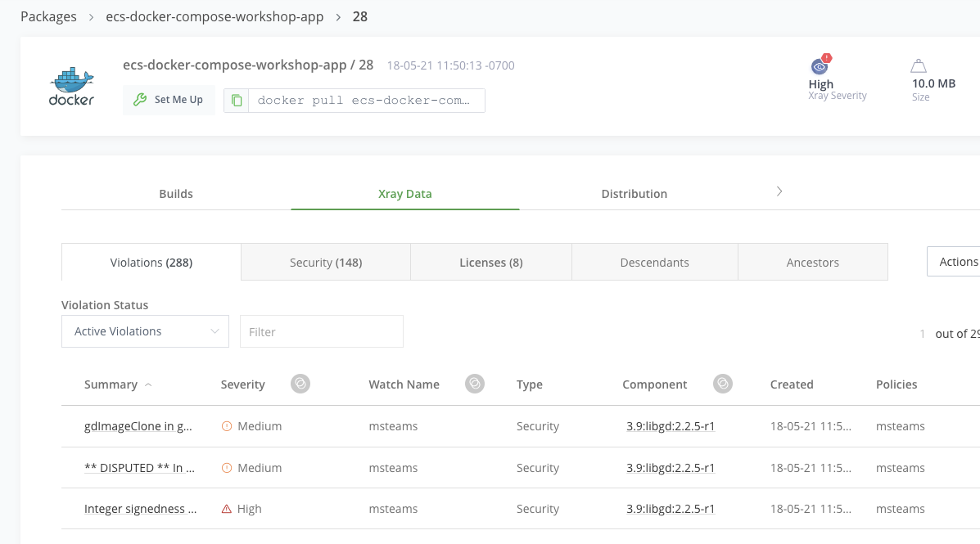
Task: Click the red High severity triangle icon
Action: 228,508
